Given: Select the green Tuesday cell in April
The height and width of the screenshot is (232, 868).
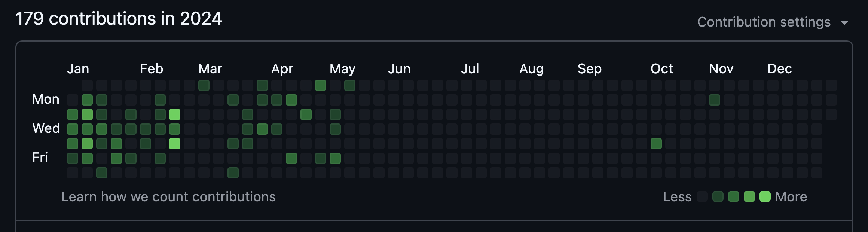Looking at the screenshot, I should pyautogui.click(x=306, y=115).
